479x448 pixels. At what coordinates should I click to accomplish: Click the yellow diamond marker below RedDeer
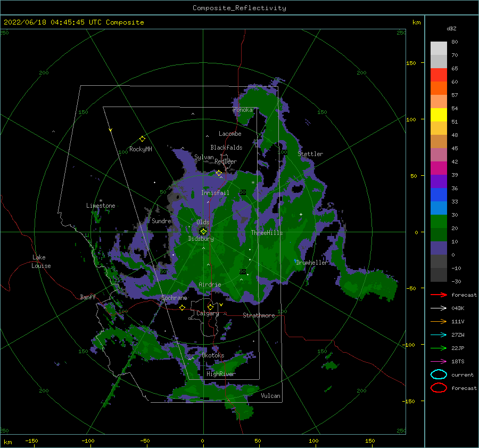(219, 173)
